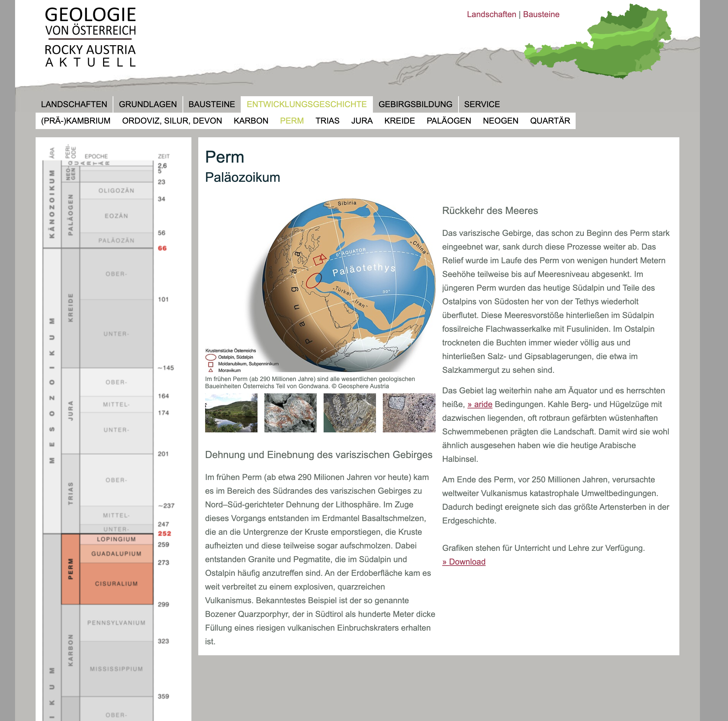The image size is (728, 721).
Task: Open the Quartär submenu item
Action: coord(550,121)
